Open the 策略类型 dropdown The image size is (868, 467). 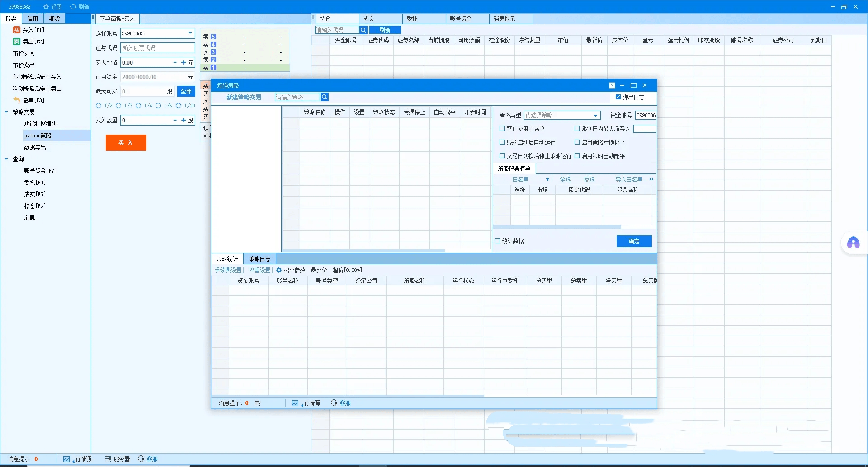coord(595,115)
